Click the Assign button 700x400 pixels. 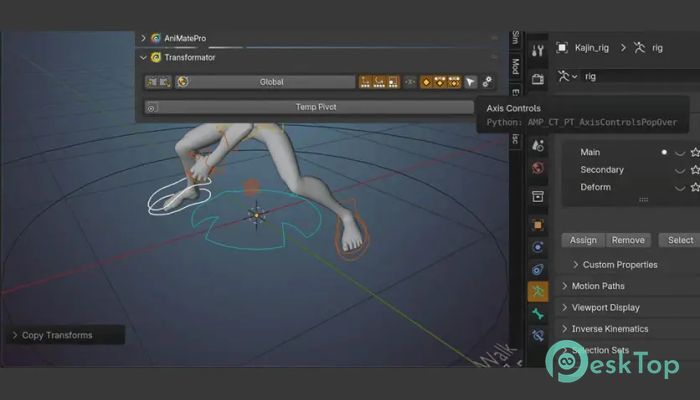[x=583, y=240]
